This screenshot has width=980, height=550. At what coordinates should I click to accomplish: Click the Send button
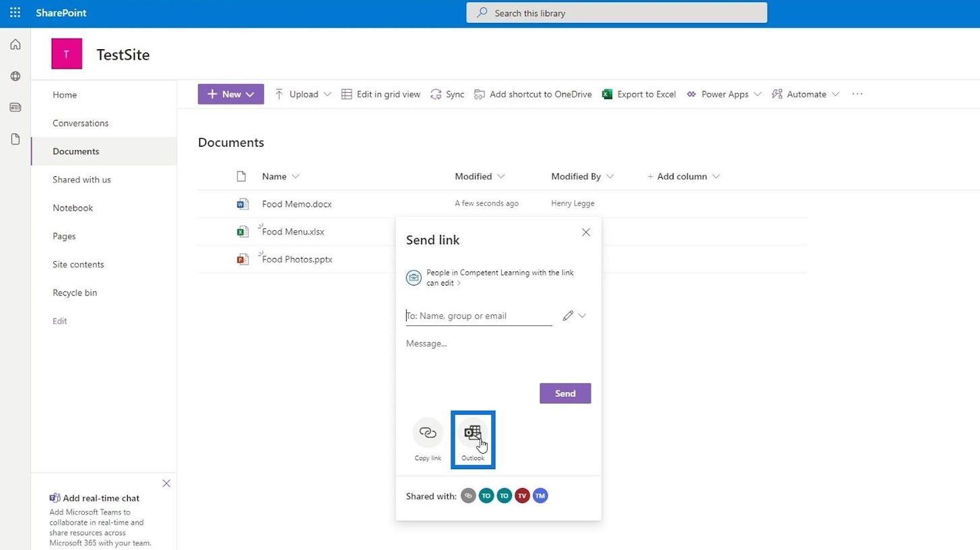565,393
